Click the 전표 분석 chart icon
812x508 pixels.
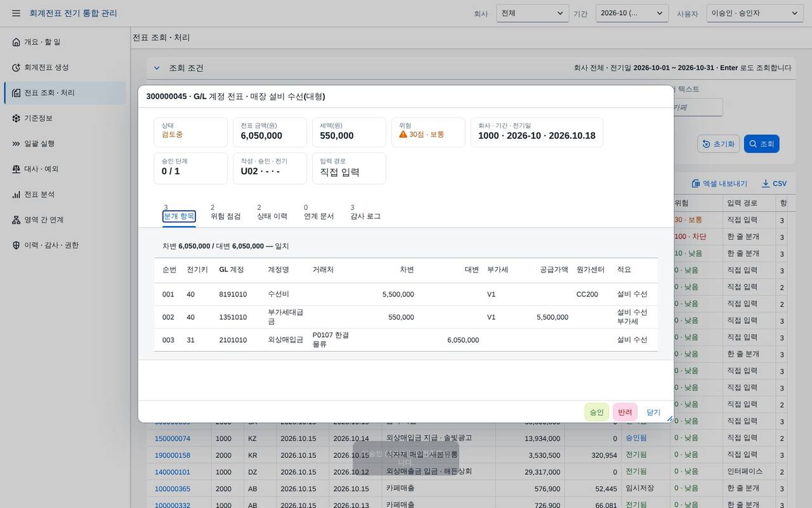[x=16, y=194]
